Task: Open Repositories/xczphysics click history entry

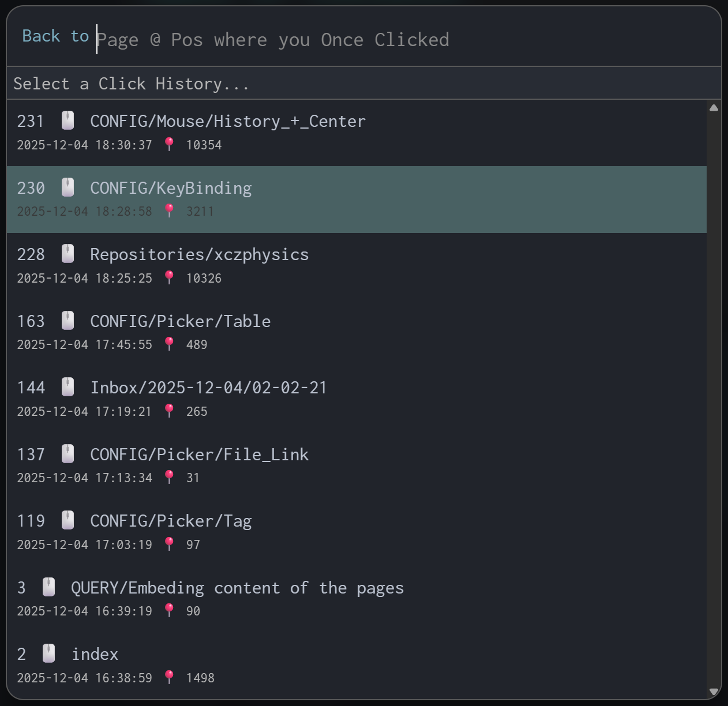Action: (x=199, y=255)
